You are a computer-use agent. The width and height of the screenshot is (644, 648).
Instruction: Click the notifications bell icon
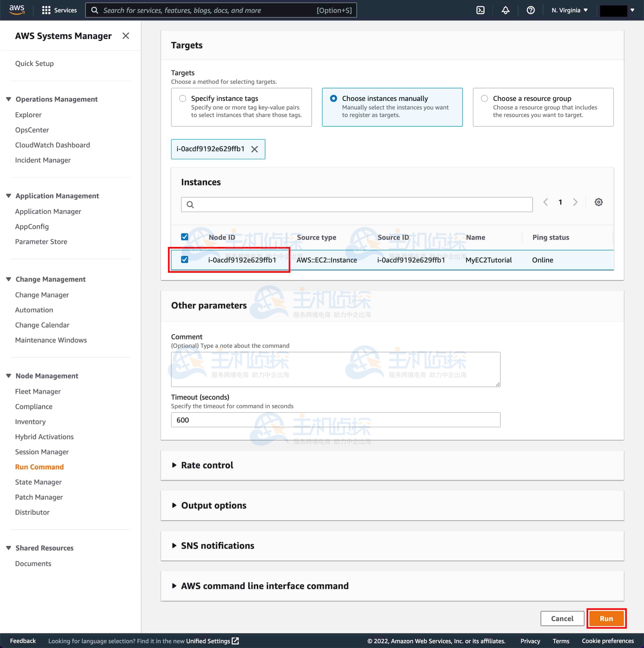(505, 10)
